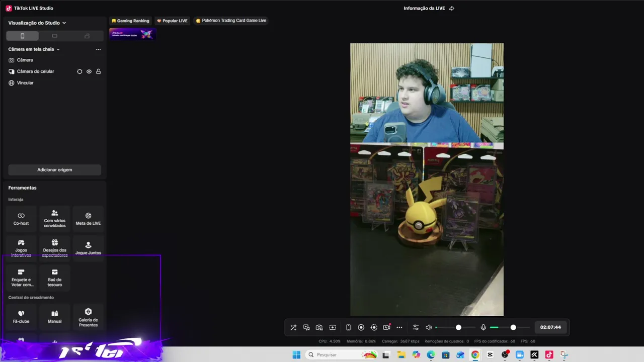The height and width of the screenshot is (362, 644).
Task: Mute the speaker output
Action: [x=429, y=327]
